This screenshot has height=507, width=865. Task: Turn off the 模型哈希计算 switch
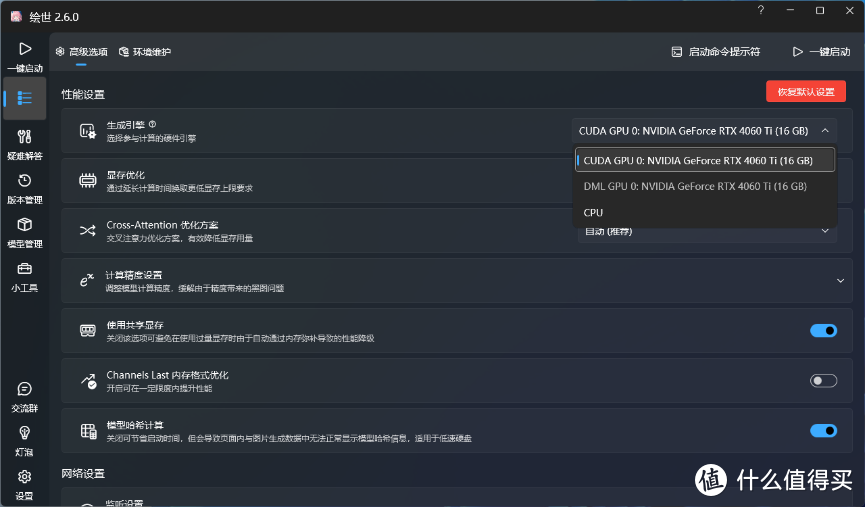click(824, 431)
